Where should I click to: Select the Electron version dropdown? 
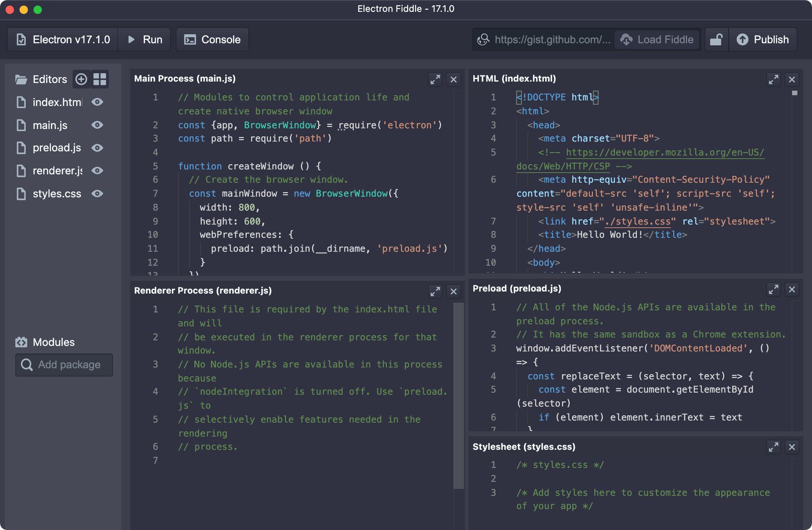point(64,40)
